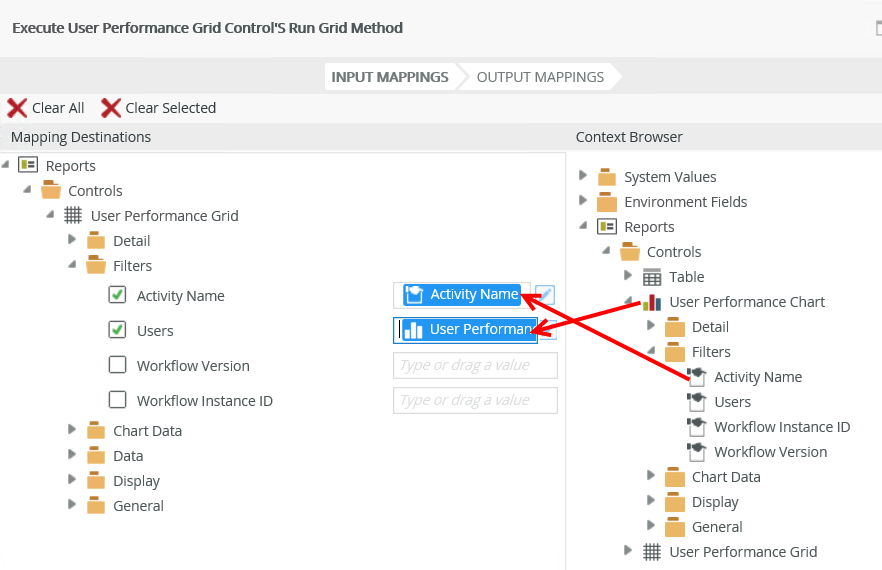
Task: Click the grid icon beside User Performance Grid destination
Action: tap(73, 216)
